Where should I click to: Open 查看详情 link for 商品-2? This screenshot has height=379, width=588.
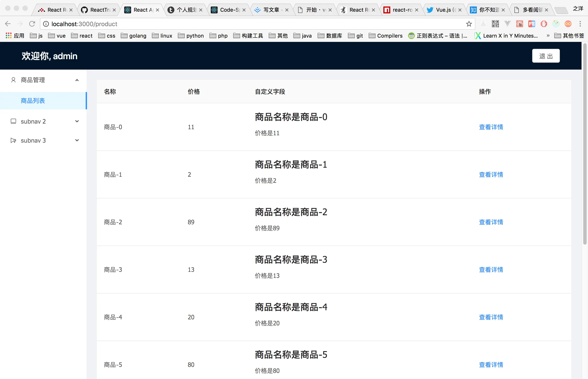pos(491,222)
